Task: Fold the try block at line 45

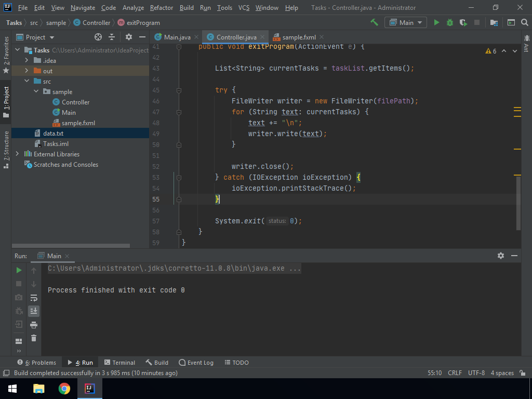Action: coord(179,90)
